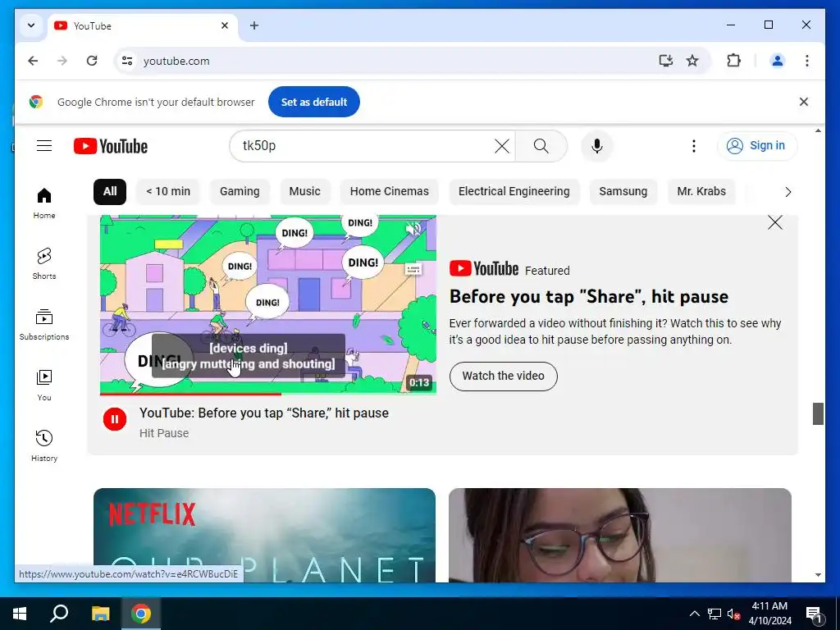Select the Samsung chip
The height and width of the screenshot is (630, 840).
click(x=623, y=191)
